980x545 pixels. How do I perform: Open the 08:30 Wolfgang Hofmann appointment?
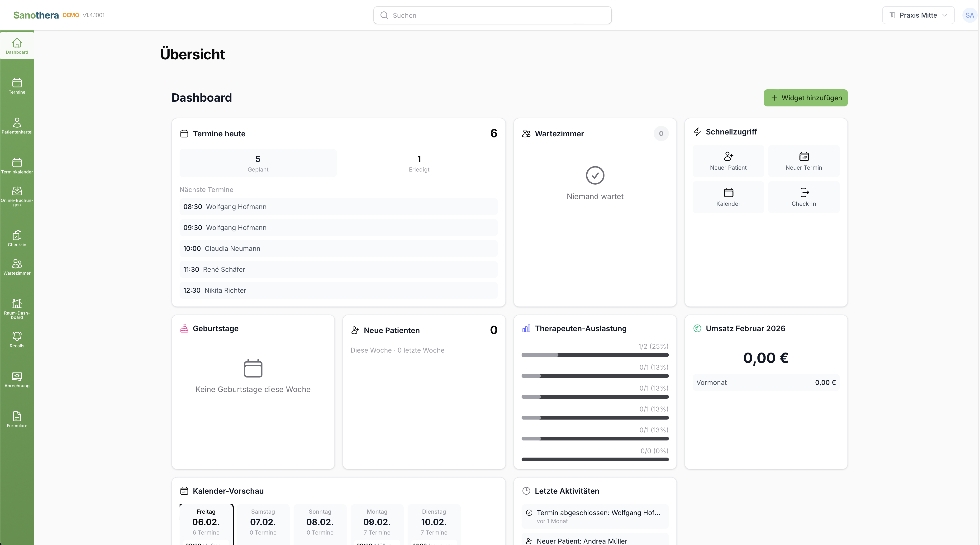click(x=338, y=207)
